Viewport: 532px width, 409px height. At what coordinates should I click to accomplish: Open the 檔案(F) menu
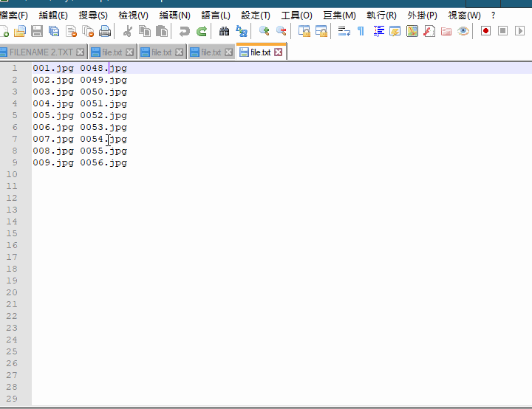(x=14, y=16)
